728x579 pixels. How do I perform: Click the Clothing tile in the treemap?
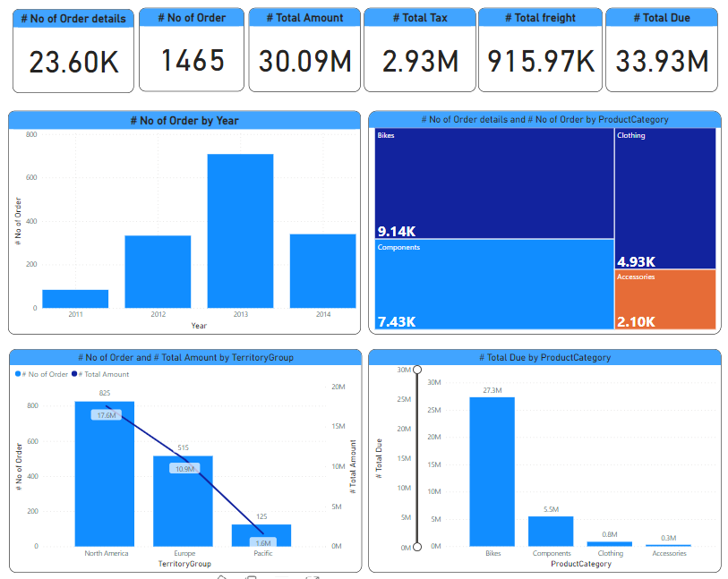pyautogui.click(x=664, y=197)
